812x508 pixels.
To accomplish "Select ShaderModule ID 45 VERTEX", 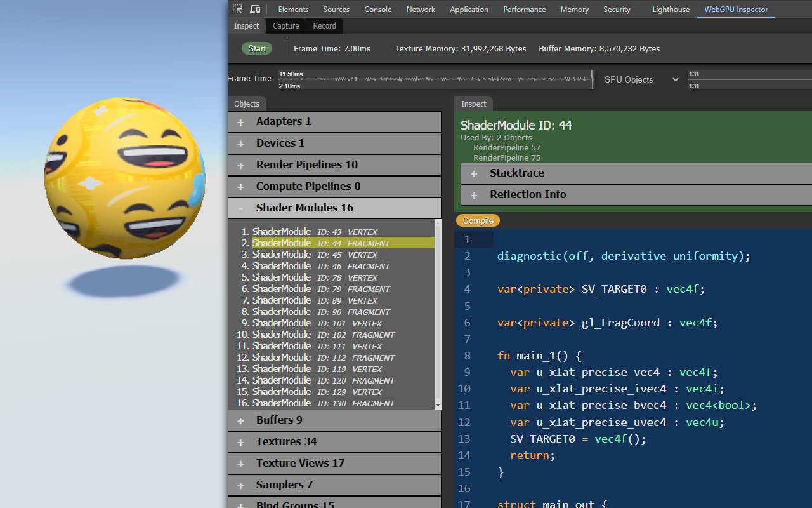I will point(298,254).
